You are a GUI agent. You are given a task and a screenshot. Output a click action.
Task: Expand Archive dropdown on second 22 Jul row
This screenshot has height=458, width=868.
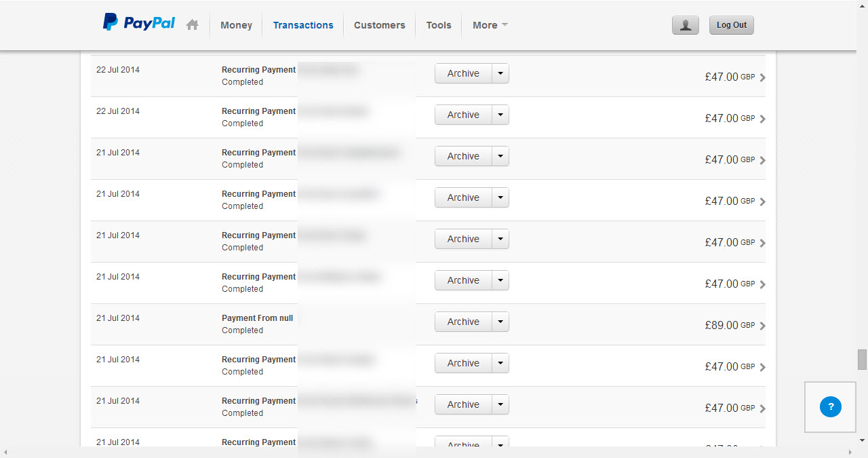500,115
